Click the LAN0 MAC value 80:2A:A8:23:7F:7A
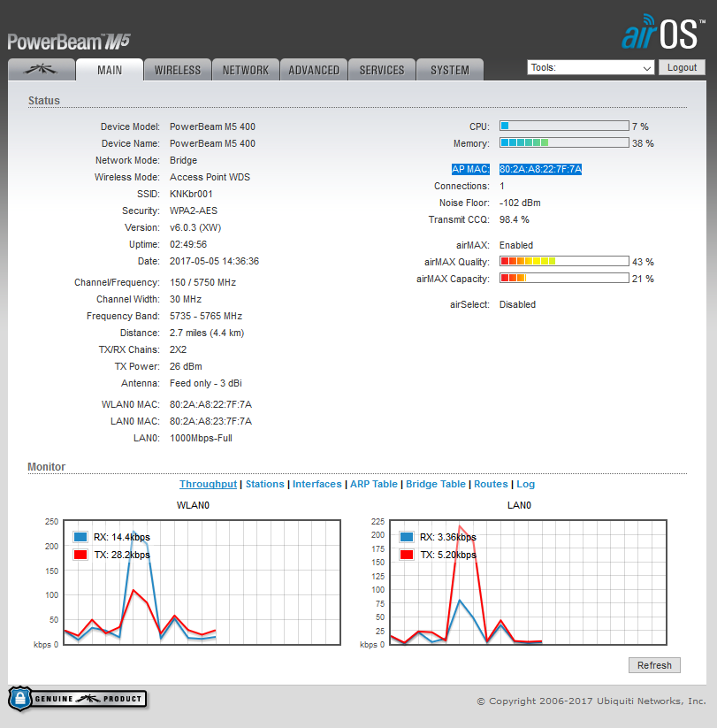The width and height of the screenshot is (717, 728). pos(210,421)
